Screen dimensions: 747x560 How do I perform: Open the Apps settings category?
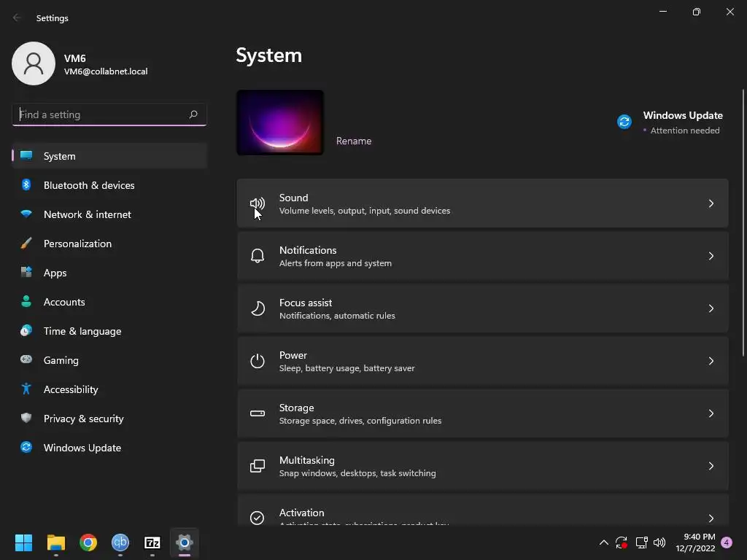109,273
